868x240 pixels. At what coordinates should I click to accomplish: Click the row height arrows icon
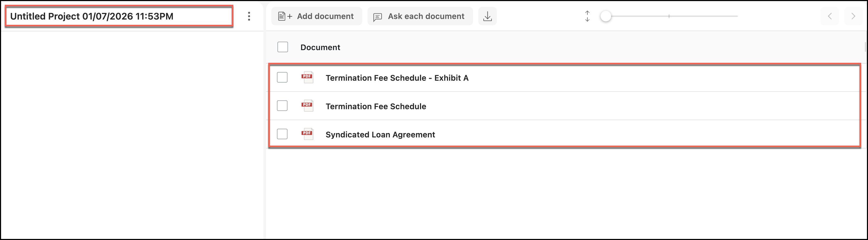(587, 16)
